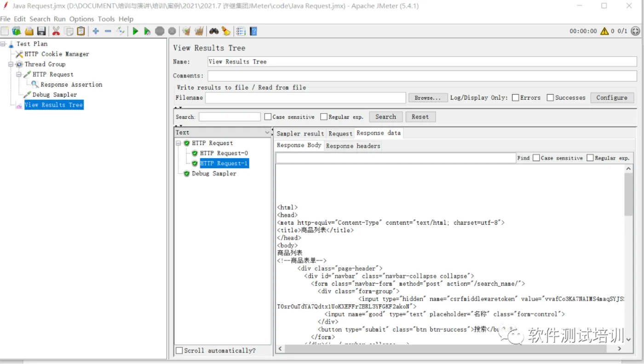Open the Search menu
644x364 pixels.
pyautogui.click(x=40, y=19)
